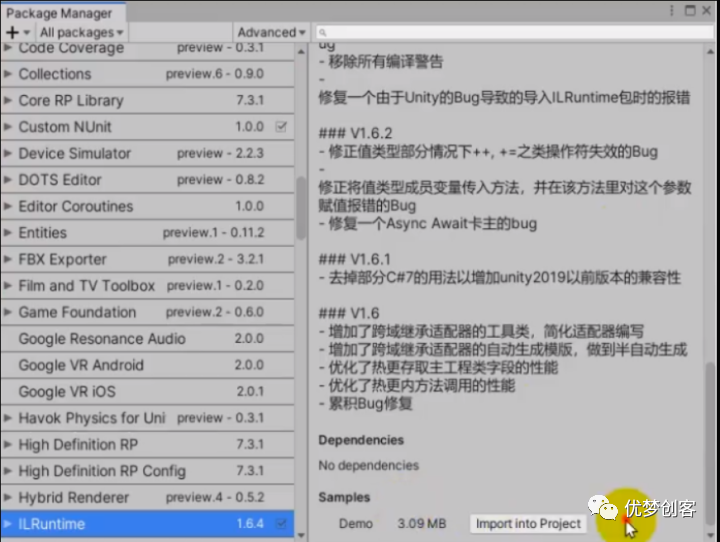
Task: Focus the package search field
Action: pyautogui.click(x=514, y=33)
